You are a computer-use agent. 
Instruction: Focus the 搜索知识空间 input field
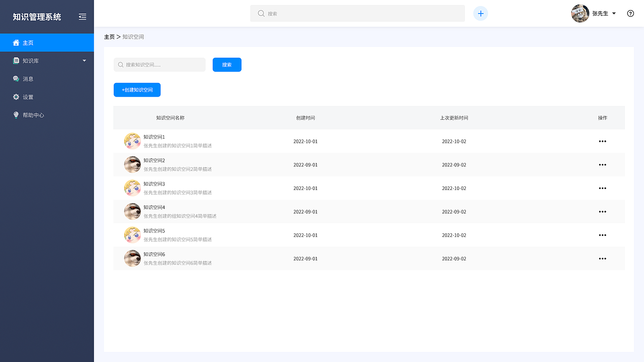coord(159,65)
